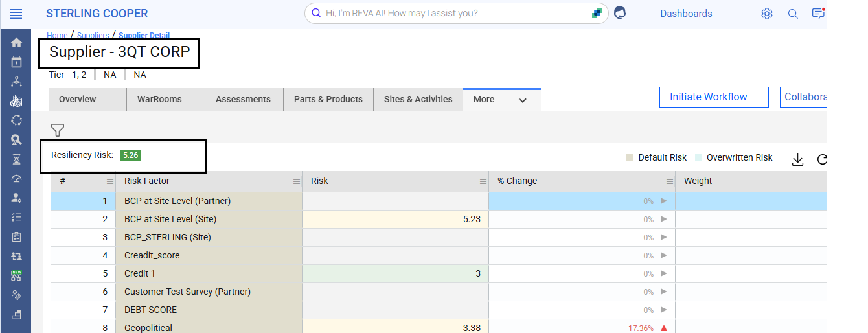Viewport: 868px width, 333px height.
Task: Open column menu for the # column
Action: [110, 181]
